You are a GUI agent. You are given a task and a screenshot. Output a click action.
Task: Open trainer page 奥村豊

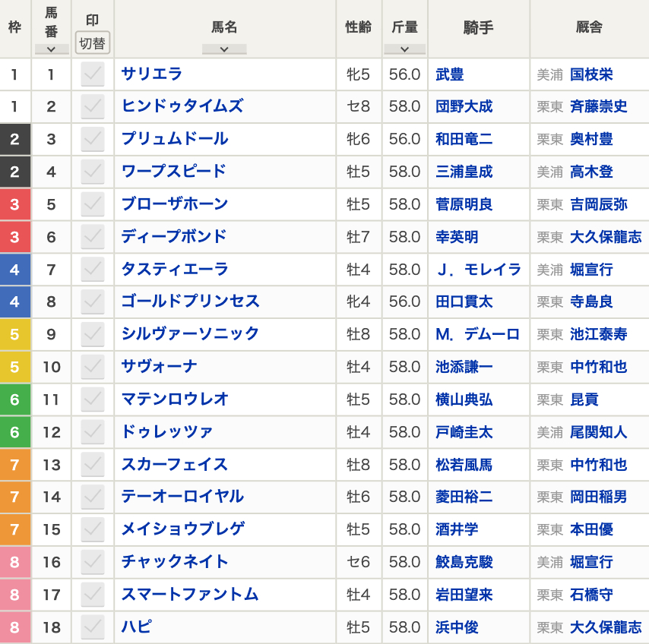591,140
